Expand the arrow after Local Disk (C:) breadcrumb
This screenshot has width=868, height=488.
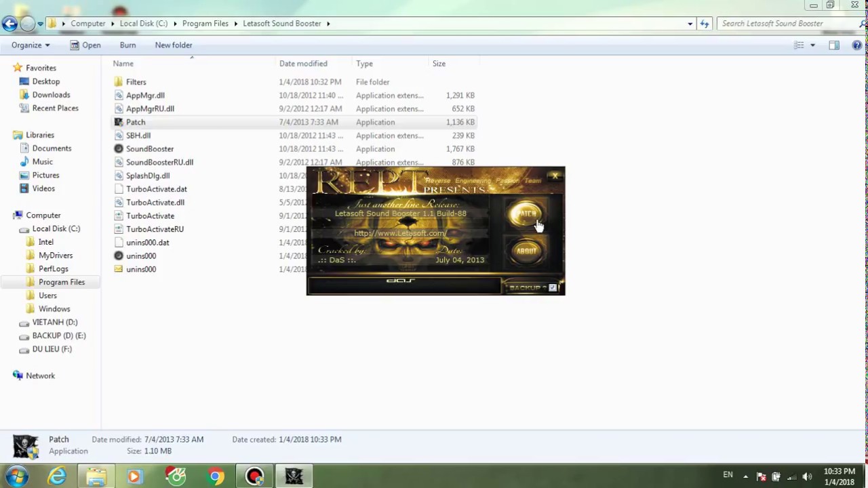tap(175, 24)
